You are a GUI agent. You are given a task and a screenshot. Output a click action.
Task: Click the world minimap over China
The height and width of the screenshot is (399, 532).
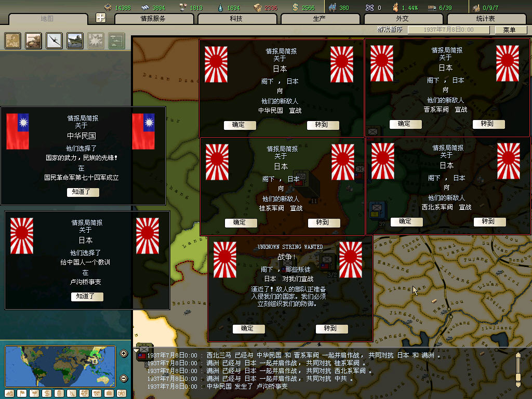point(94,362)
